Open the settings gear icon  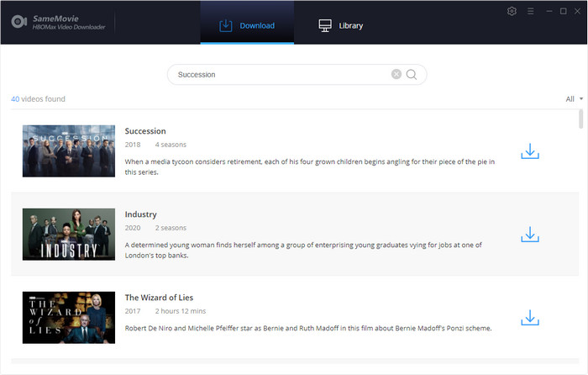coord(512,11)
